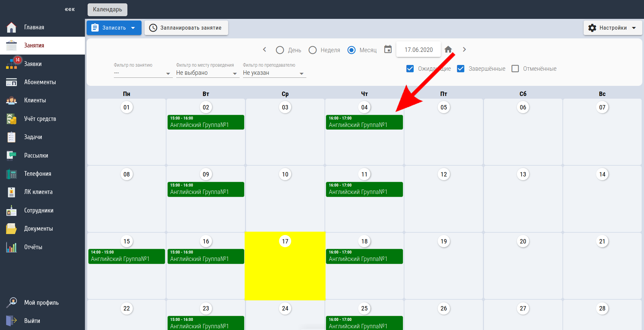The width and height of the screenshot is (644, 330).
Task: Click the Главная home icon in sidebar
Action: 11,27
